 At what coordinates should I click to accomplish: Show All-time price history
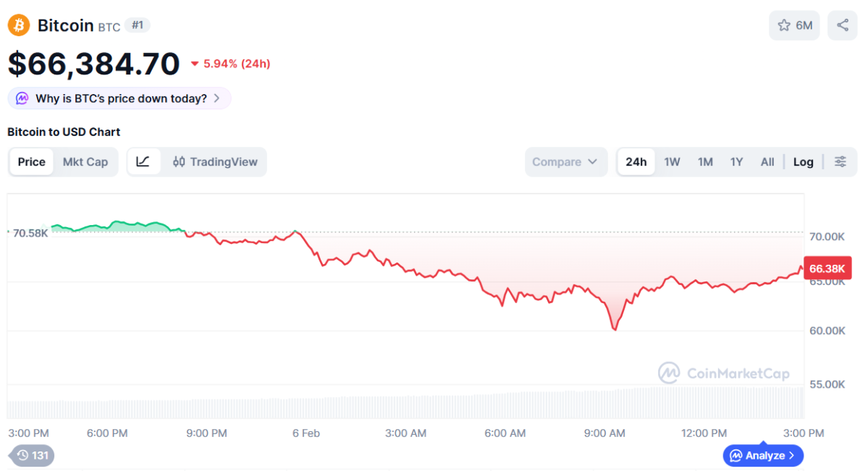point(767,162)
